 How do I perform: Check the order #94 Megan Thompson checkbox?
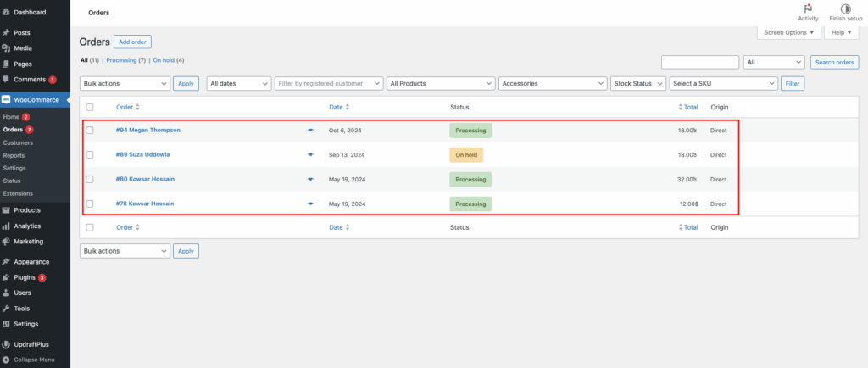[x=90, y=131]
